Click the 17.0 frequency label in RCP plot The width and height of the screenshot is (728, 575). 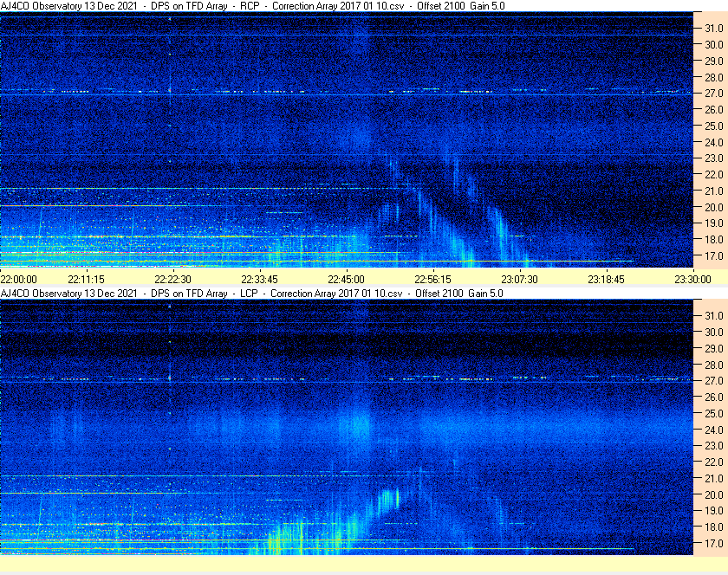(x=714, y=256)
